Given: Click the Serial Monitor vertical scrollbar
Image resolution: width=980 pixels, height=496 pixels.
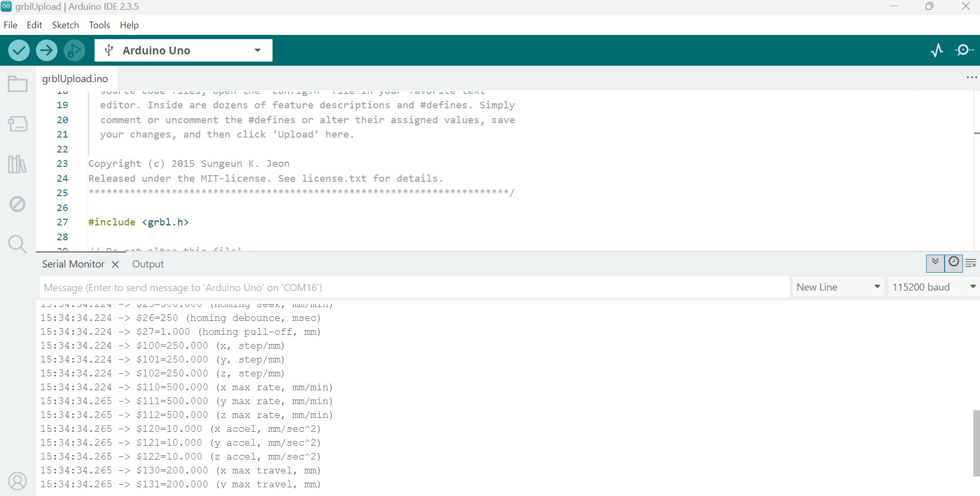Looking at the screenshot, I should coord(976,443).
